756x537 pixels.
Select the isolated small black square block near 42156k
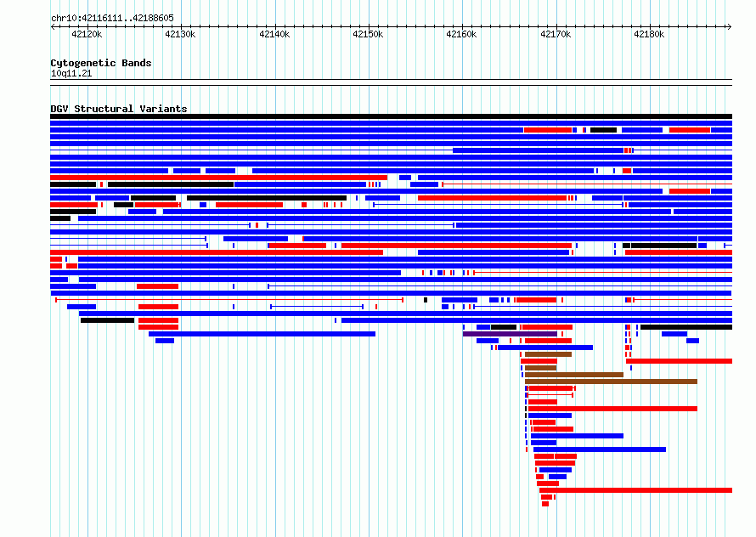coord(426,300)
